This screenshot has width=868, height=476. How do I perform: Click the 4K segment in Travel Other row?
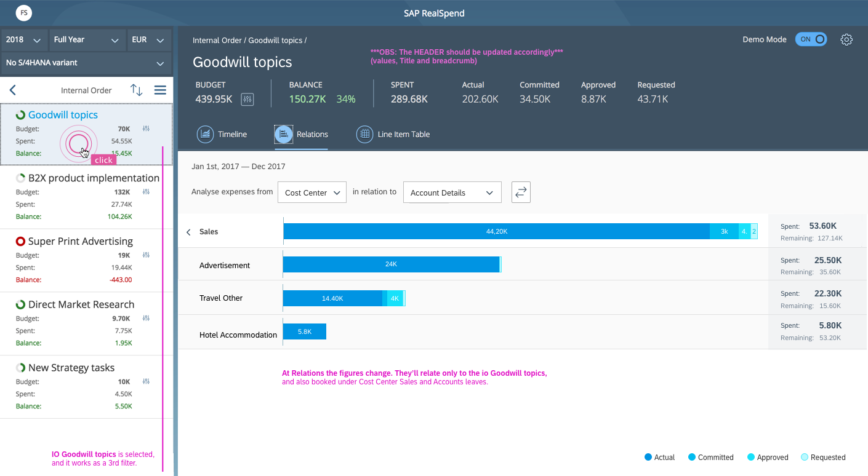[x=395, y=298]
